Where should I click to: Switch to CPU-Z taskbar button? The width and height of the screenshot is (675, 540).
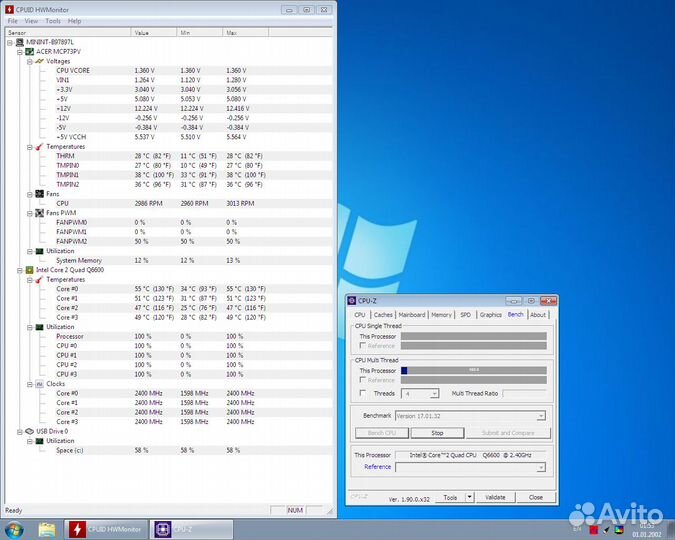point(192,529)
